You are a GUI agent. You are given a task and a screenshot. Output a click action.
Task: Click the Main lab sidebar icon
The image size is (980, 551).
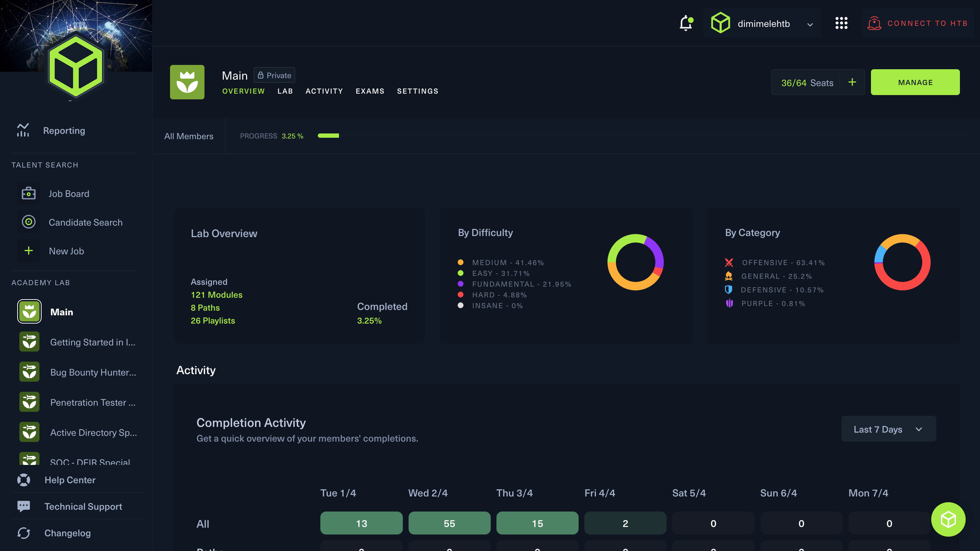29,312
